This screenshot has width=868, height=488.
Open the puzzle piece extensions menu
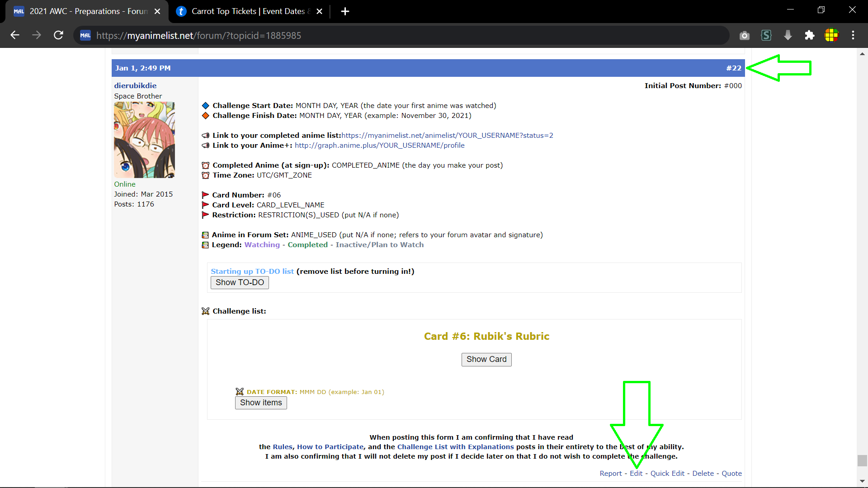pyautogui.click(x=809, y=35)
